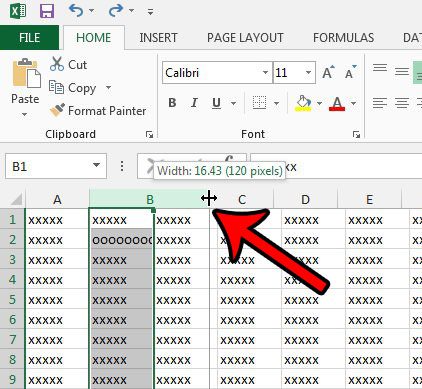Screen dimensions: 422x389
Task: Apply yellow fill color bucket
Action: click(x=303, y=103)
